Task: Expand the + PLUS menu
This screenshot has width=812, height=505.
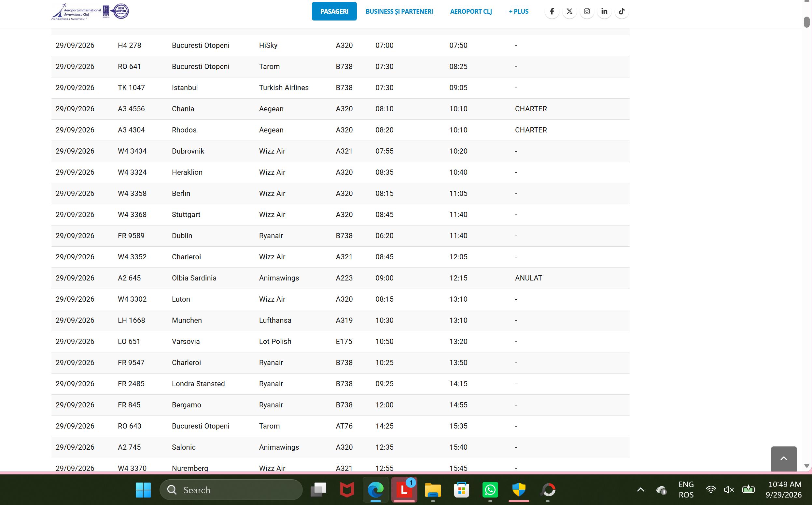Action: 519,11
